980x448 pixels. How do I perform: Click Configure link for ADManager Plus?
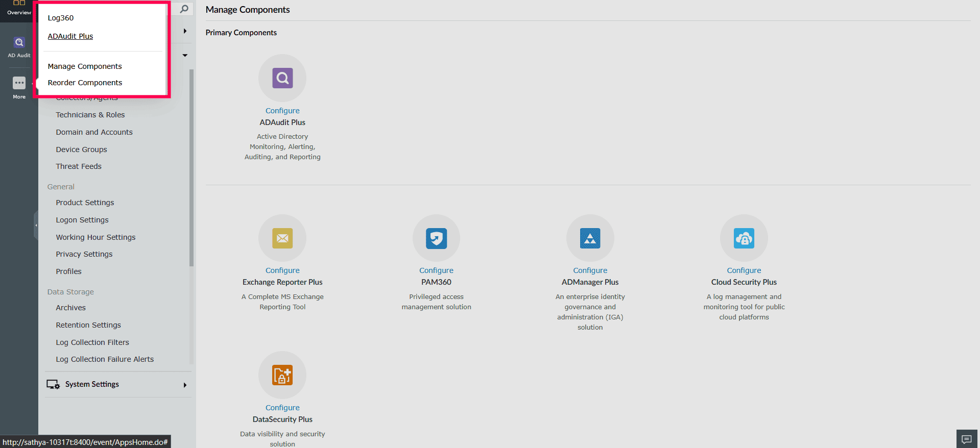pyautogui.click(x=590, y=270)
